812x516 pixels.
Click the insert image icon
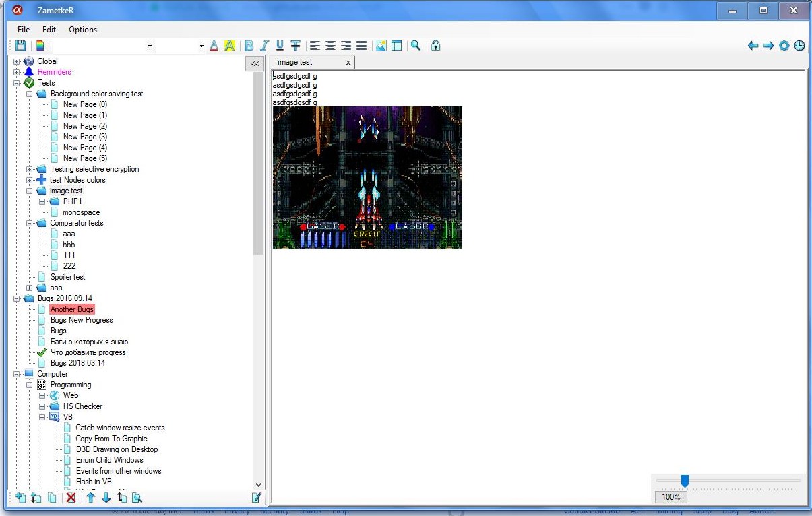click(x=381, y=45)
